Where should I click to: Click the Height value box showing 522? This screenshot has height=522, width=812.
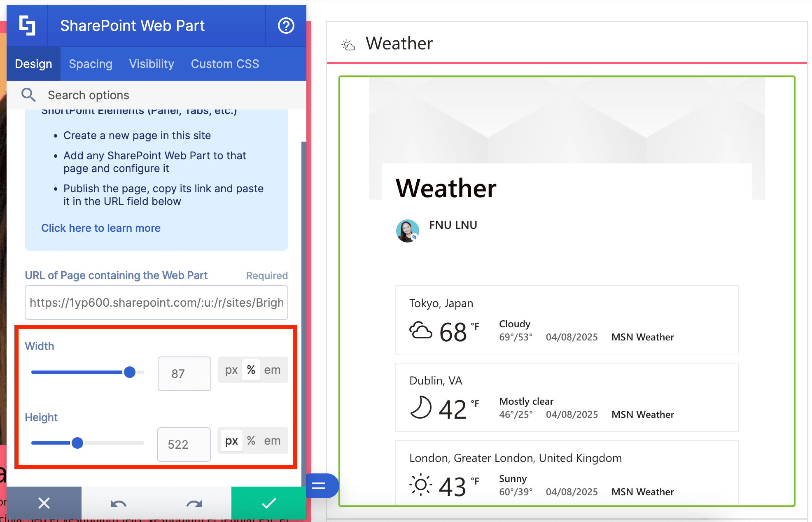[x=184, y=444]
